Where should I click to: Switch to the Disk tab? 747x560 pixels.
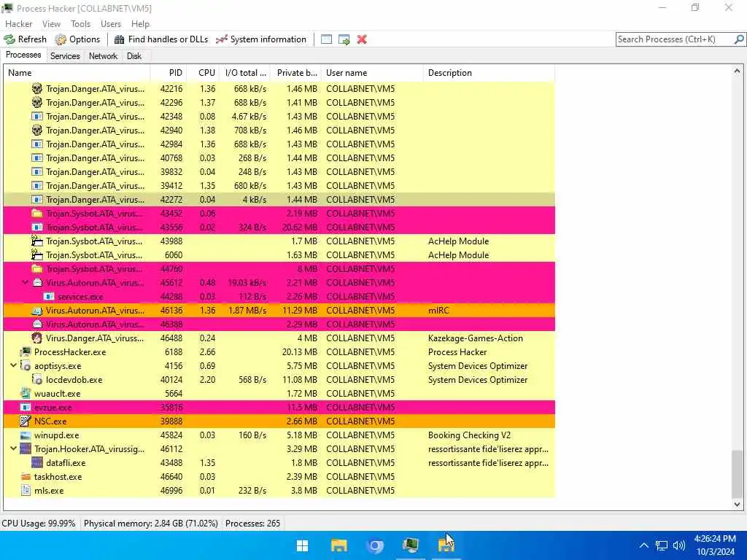[x=134, y=55]
